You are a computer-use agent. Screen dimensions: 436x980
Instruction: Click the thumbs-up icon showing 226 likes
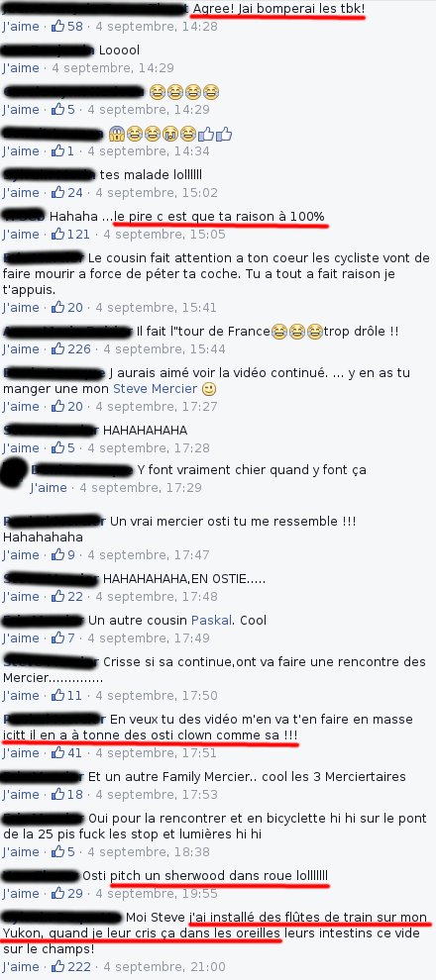click(x=58, y=348)
